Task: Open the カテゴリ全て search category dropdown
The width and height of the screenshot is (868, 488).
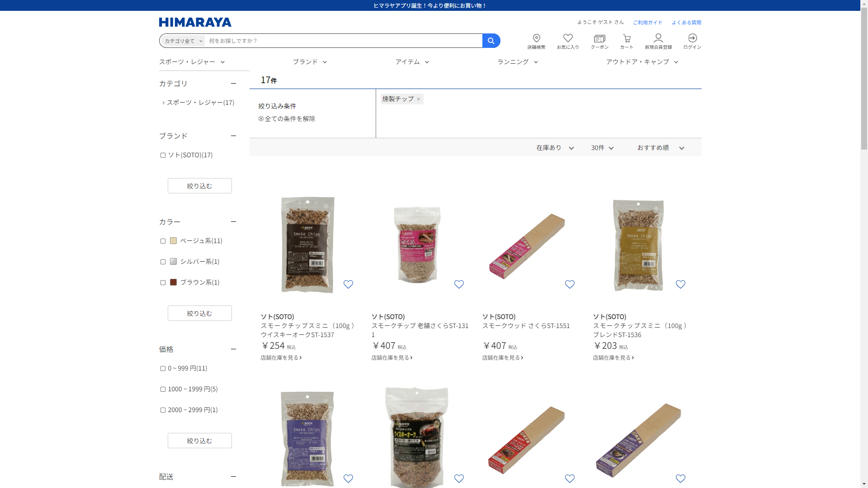Action: pos(183,41)
